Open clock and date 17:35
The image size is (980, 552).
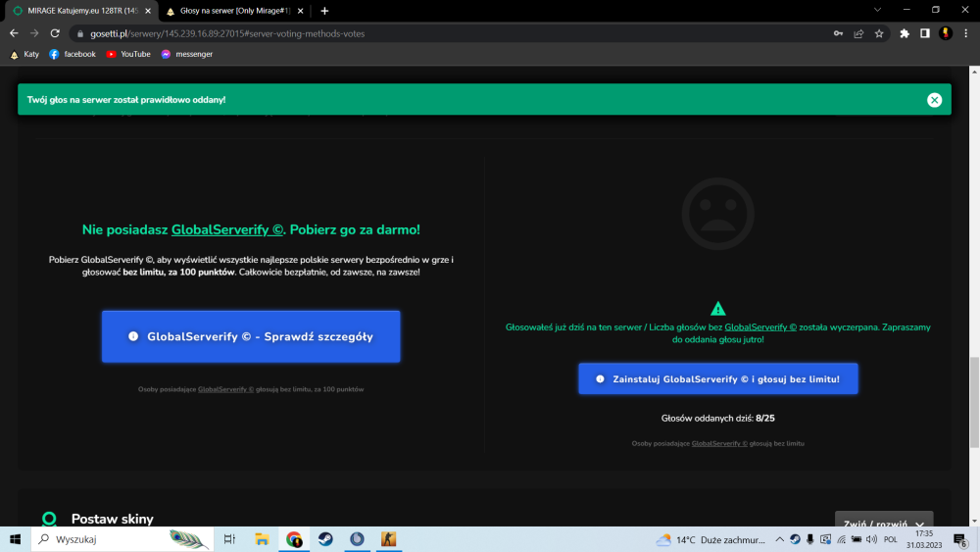click(924, 539)
